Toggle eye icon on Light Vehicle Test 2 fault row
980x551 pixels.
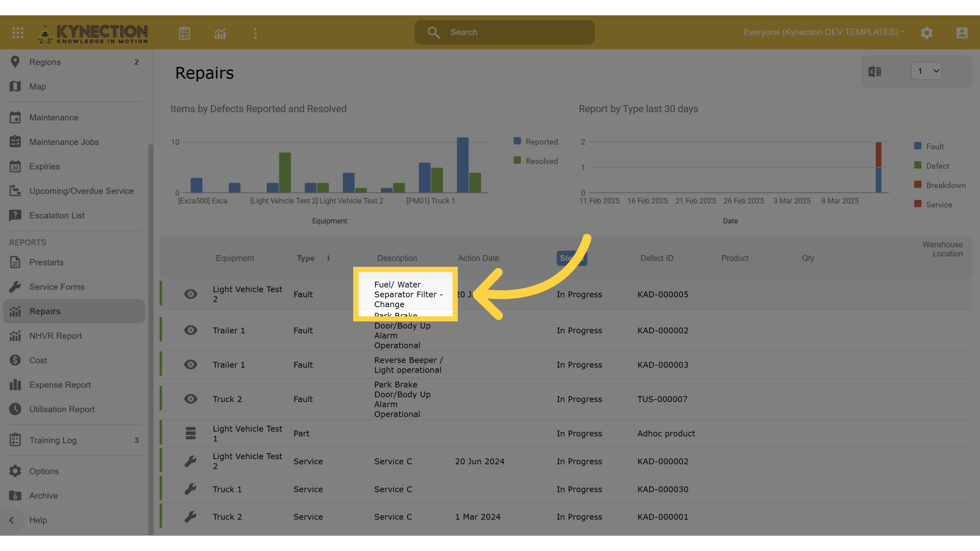pos(190,294)
